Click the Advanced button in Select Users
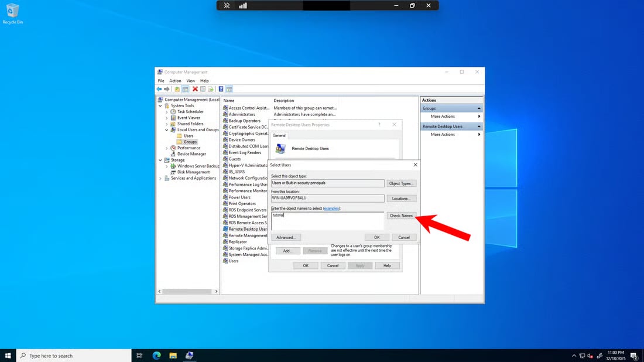644x362 pixels. point(286,237)
